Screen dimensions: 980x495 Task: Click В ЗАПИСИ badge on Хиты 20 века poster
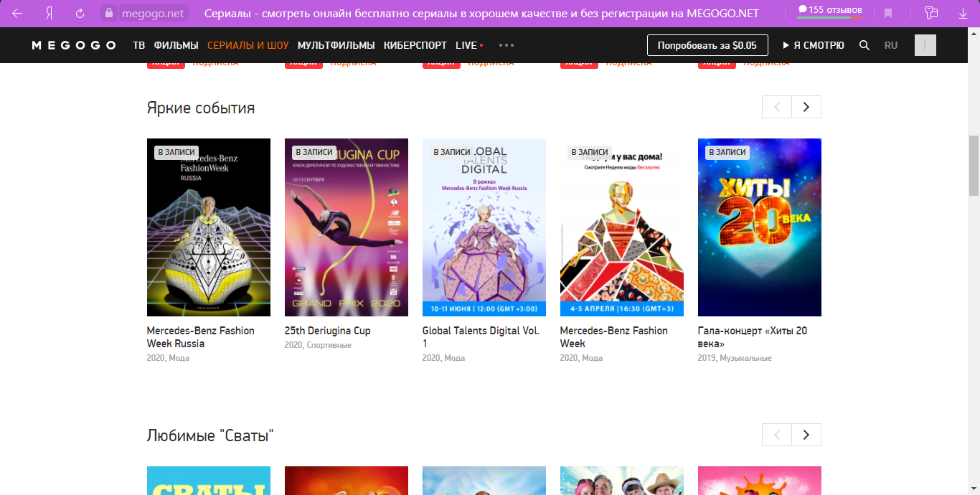pos(727,152)
